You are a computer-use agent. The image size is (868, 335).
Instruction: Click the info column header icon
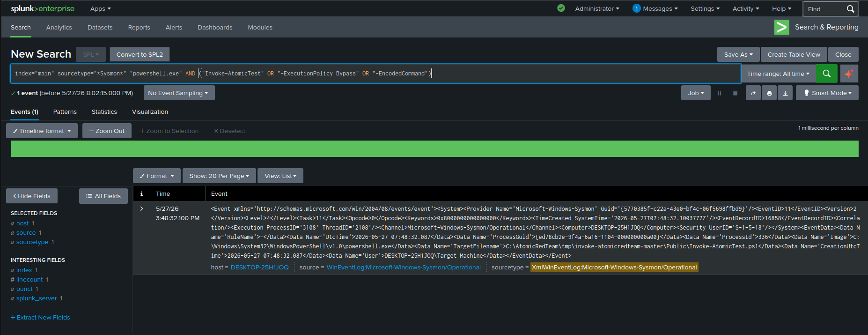click(141, 194)
